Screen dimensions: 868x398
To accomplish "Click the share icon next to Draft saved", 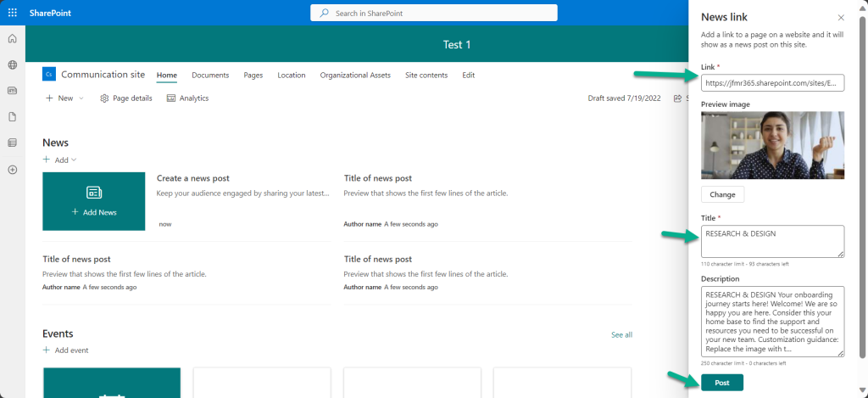I will pyautogui.click(x=677, y=98).
